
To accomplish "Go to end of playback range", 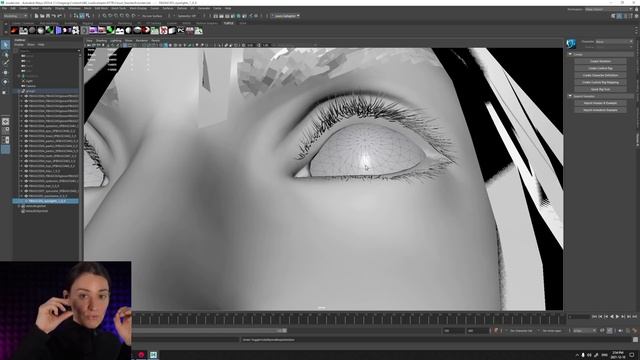I will (x=634, y=317).
